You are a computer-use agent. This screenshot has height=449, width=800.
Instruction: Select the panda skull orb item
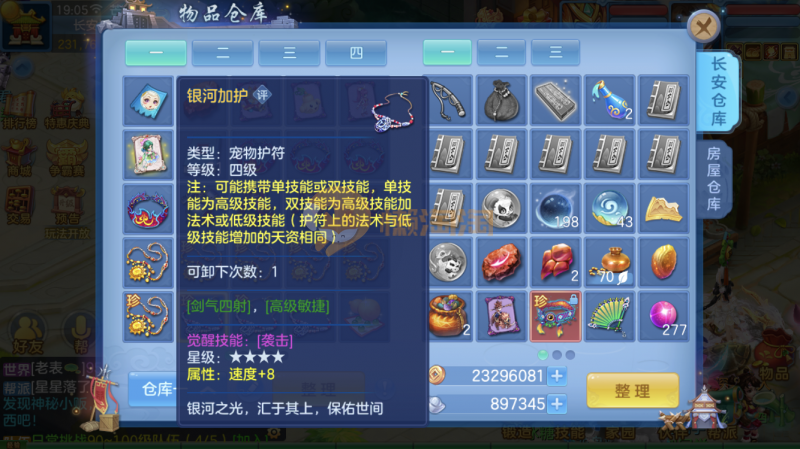(x=501, y=208)
